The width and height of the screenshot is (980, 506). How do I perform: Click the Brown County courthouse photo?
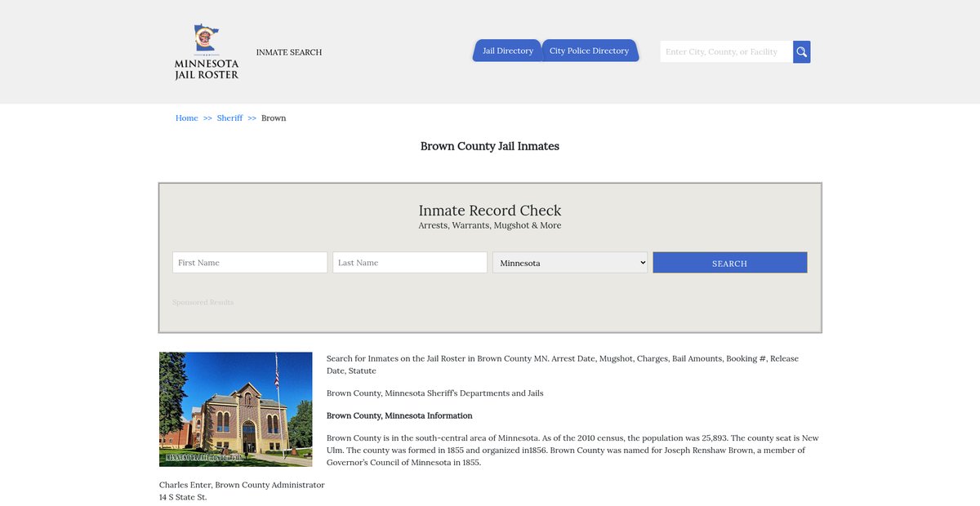[235, 409]
